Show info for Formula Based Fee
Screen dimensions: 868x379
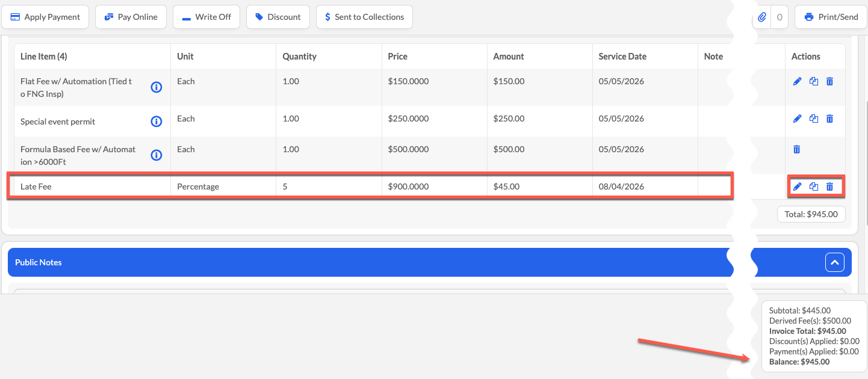(x=157, y=155)
